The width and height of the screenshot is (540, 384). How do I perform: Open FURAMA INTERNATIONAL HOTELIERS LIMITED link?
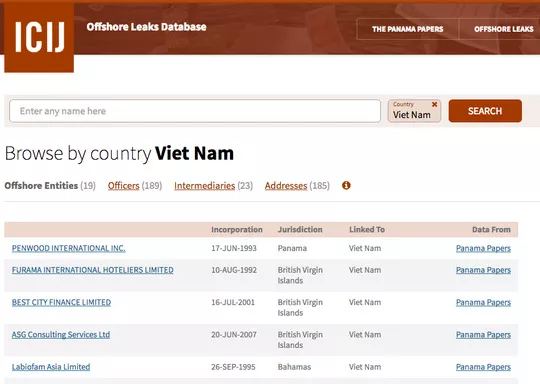point(93,270)
